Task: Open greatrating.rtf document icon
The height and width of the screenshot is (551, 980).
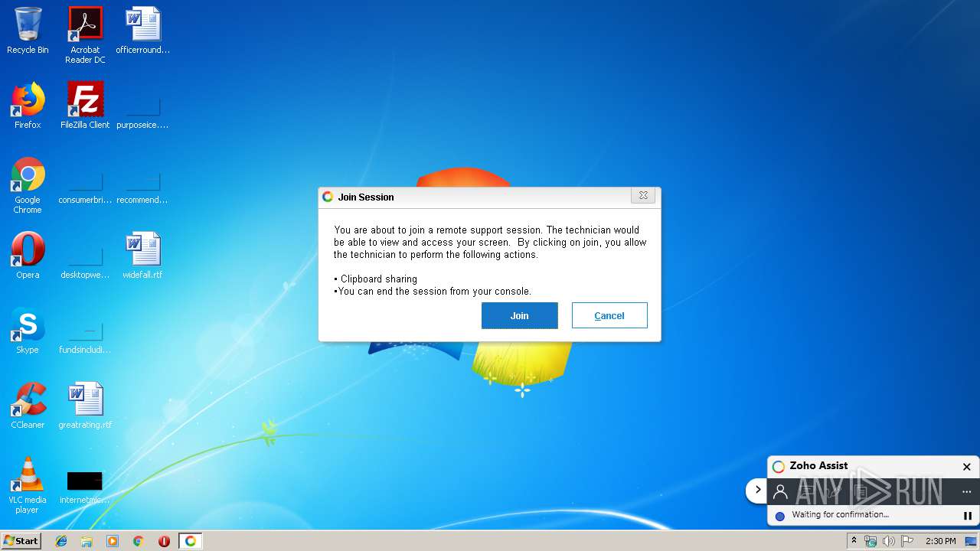Action: coord(85,406)
